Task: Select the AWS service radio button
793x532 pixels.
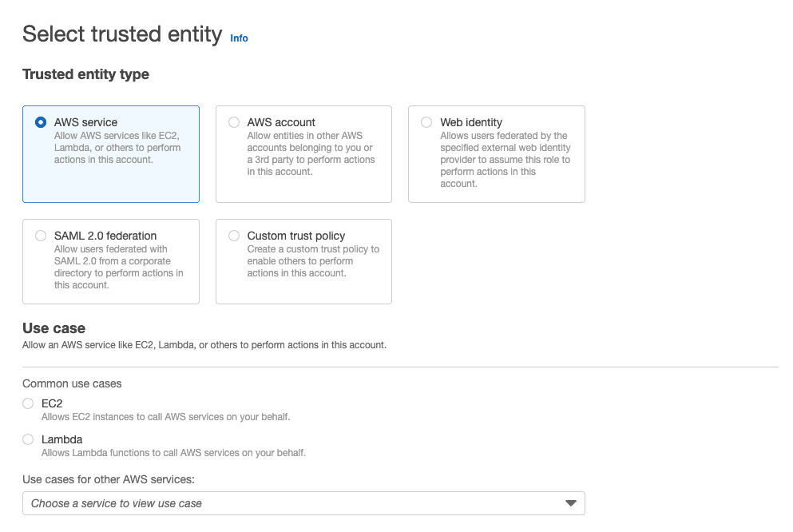Action: coord(41,122)
